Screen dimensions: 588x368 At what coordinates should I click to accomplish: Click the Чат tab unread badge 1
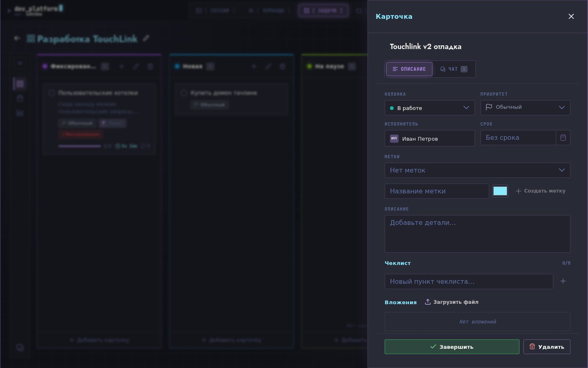(x=464, y=69)
